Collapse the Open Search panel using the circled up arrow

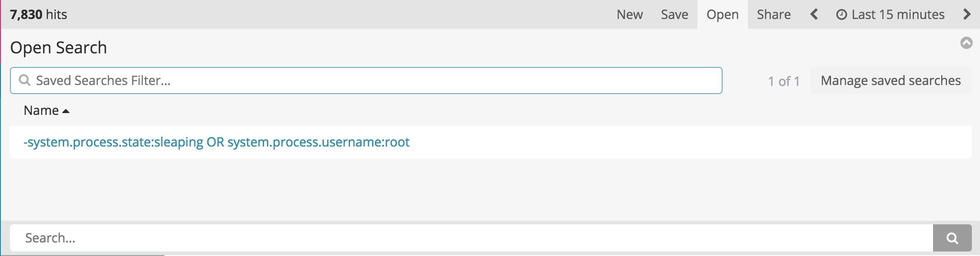point(966,43)
